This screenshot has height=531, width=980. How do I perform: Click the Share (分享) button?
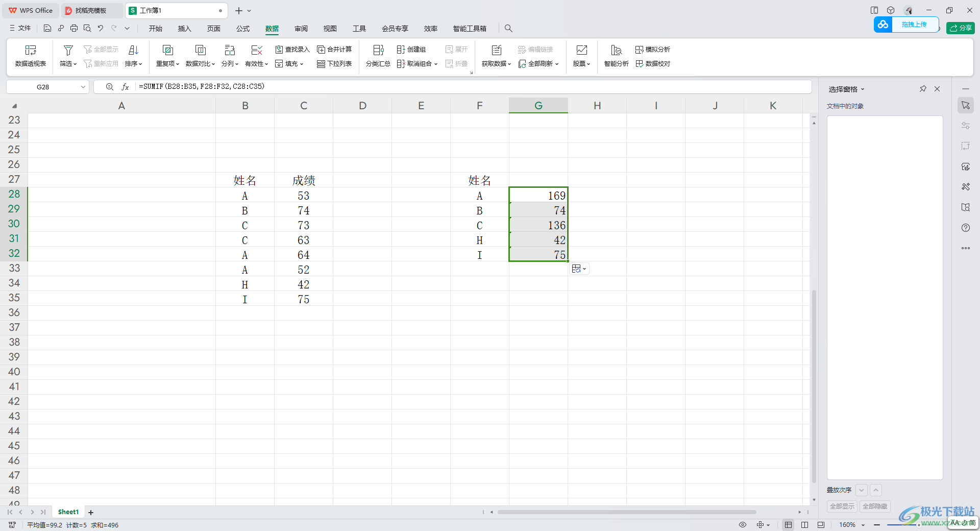(961, 28)
